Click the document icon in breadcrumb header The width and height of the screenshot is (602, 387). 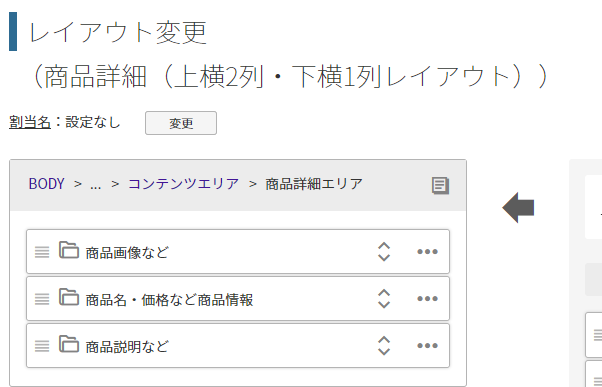[440, 186]
